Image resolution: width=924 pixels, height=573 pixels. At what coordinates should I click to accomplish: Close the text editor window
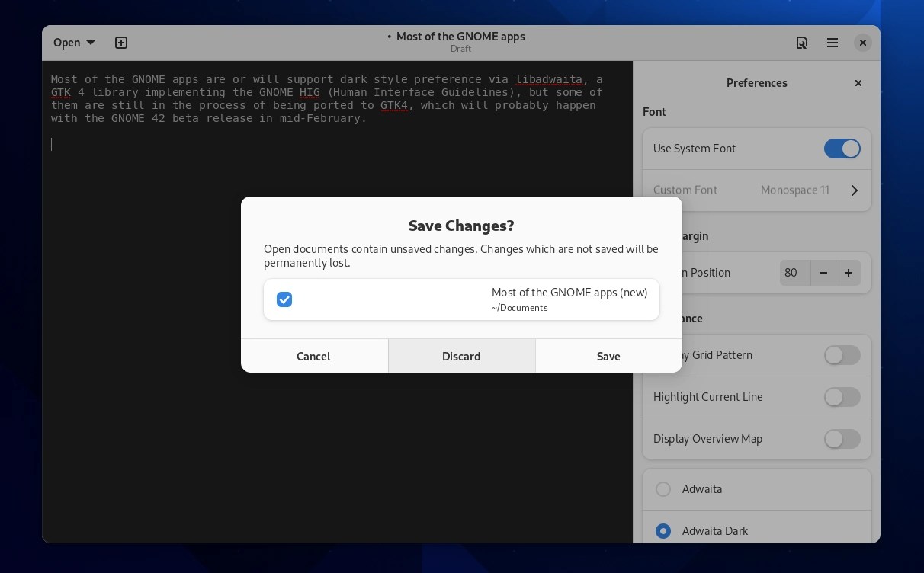point(863,43)
